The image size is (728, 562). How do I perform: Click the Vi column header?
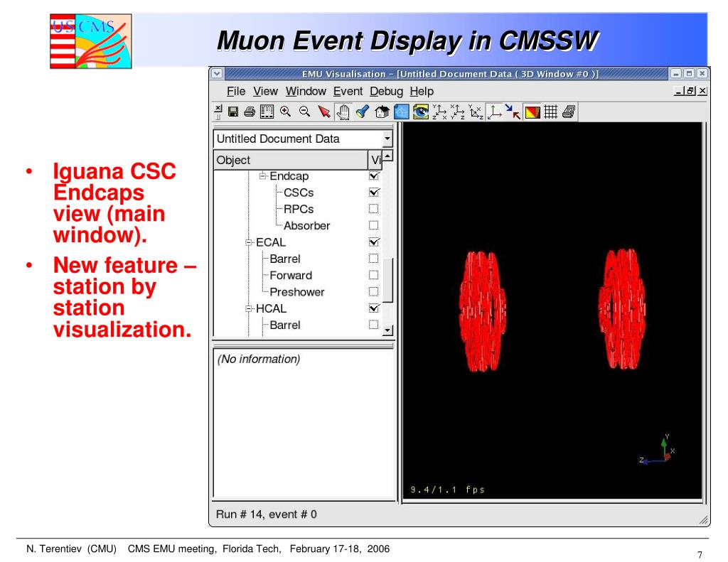point(375,160)
